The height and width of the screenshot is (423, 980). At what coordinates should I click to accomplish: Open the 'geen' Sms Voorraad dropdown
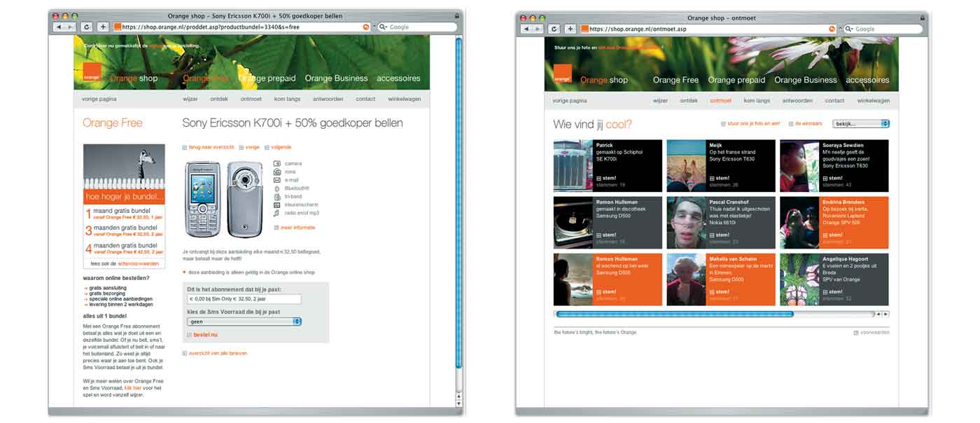(x=244, y=321)
